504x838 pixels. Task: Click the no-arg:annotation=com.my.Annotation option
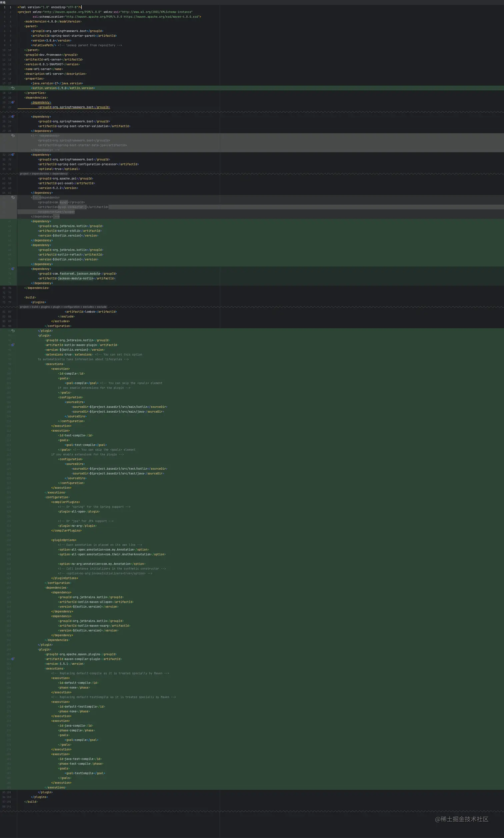click(x=102, y=564)
